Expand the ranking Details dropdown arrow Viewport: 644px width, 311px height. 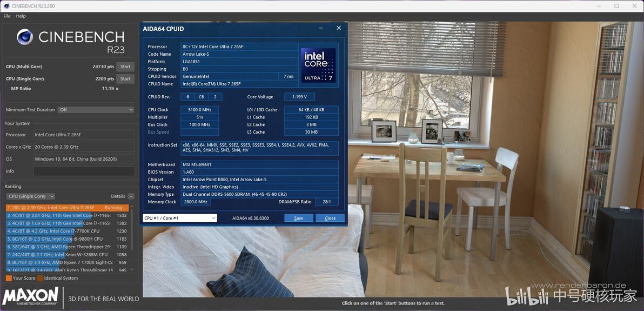131,197
